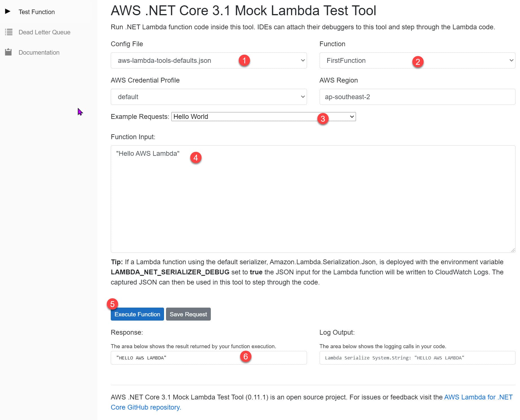This screenshot has height=420, width=520.
Task: Click the Documentation clipboard icon
Action: point(8,52)
